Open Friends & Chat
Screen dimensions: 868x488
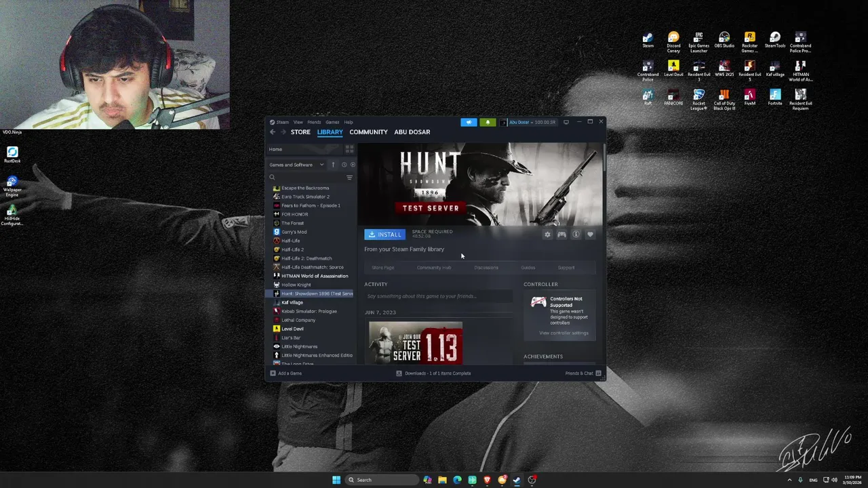(583, 373)
